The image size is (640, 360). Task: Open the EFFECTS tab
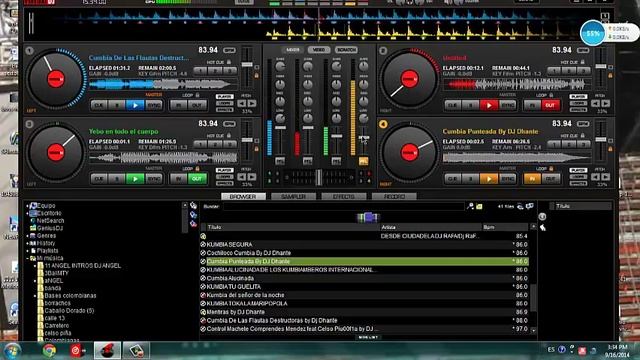[344, 196]
